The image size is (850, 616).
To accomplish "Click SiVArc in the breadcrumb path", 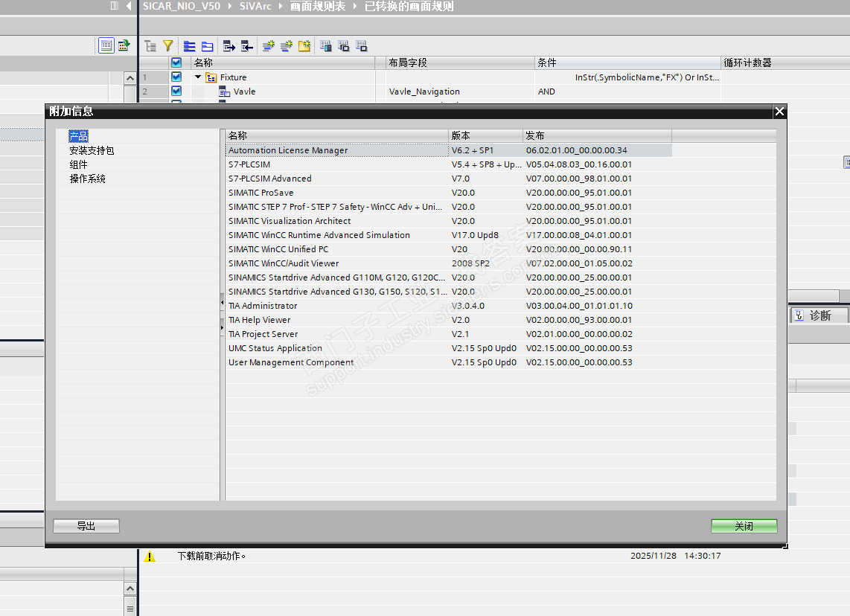I will (255, 6).
